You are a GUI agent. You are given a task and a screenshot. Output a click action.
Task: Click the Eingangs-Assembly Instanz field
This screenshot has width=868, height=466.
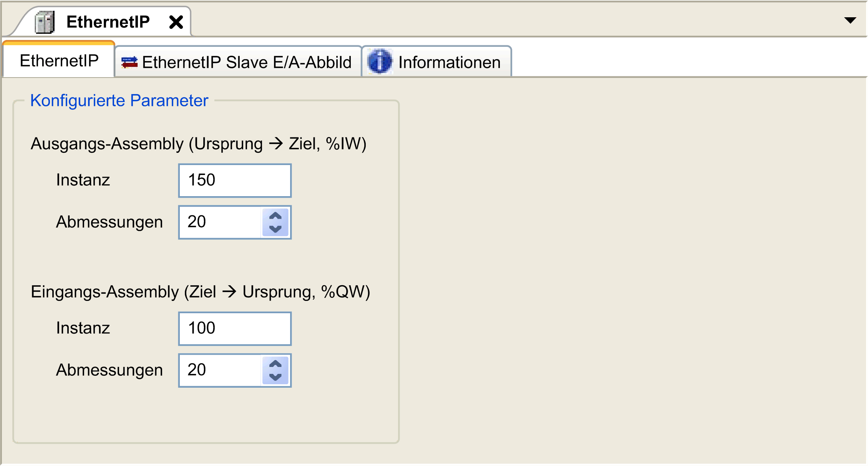click(x=235, y=329)
